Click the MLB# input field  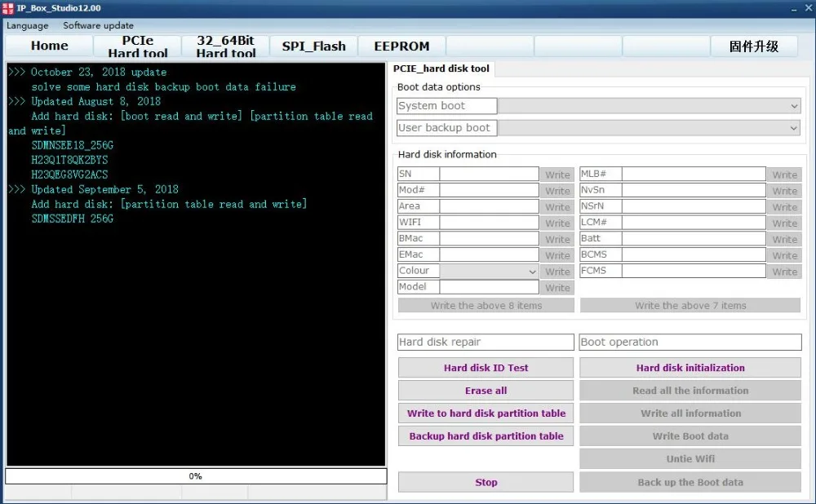(x=694, y=174)
